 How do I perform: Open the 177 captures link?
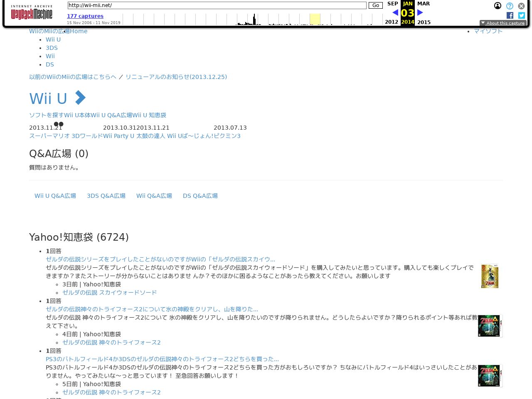tap(85, 16)
